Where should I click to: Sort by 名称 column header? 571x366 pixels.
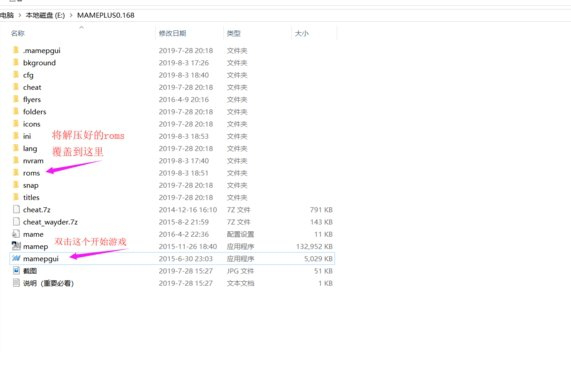pyautogui.click(x=17, y=33)
